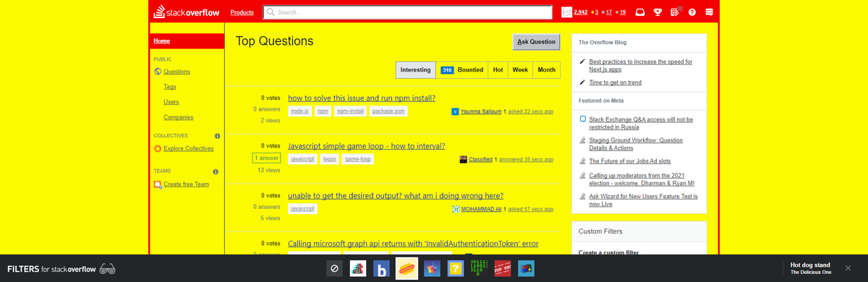Screen dimensions: 868x282
Task: Select the yellow question block filter
Action: tap(455, 268)
